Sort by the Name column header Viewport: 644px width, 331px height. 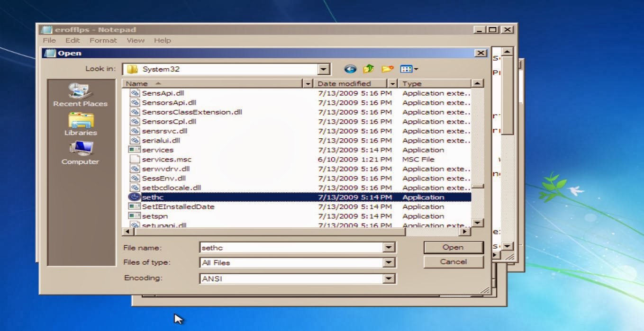tap(213, 83)
